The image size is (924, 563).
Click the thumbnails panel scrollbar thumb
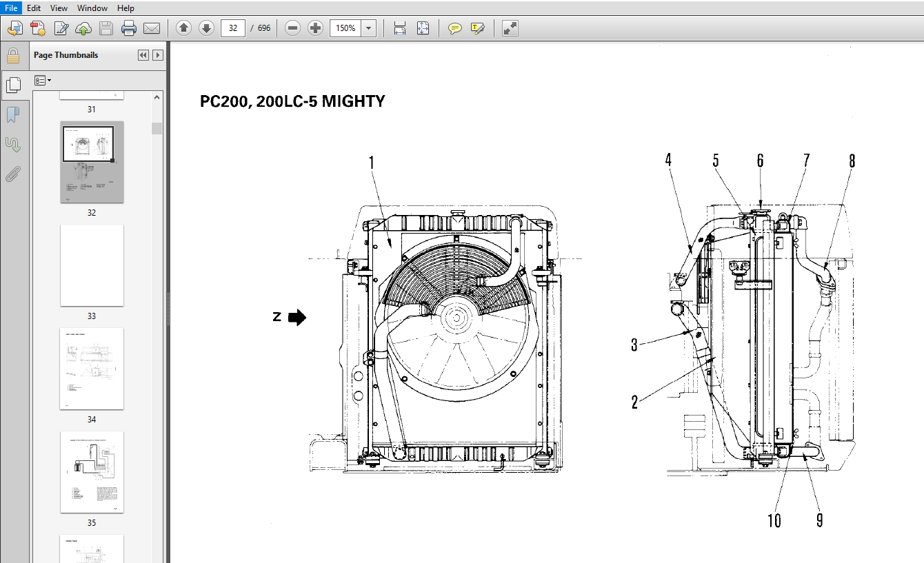click(157, 128)
